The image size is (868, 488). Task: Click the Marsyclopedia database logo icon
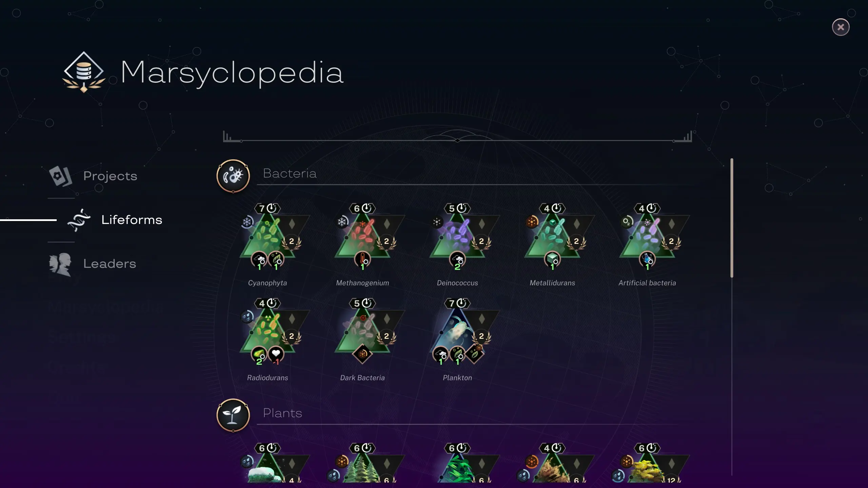pyautogui.click(x=84, y=72)
